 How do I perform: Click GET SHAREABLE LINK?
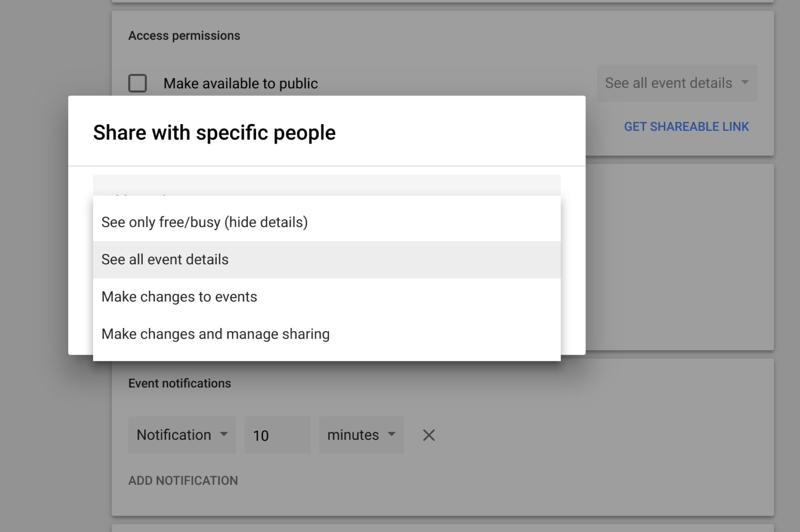point(686,127)
